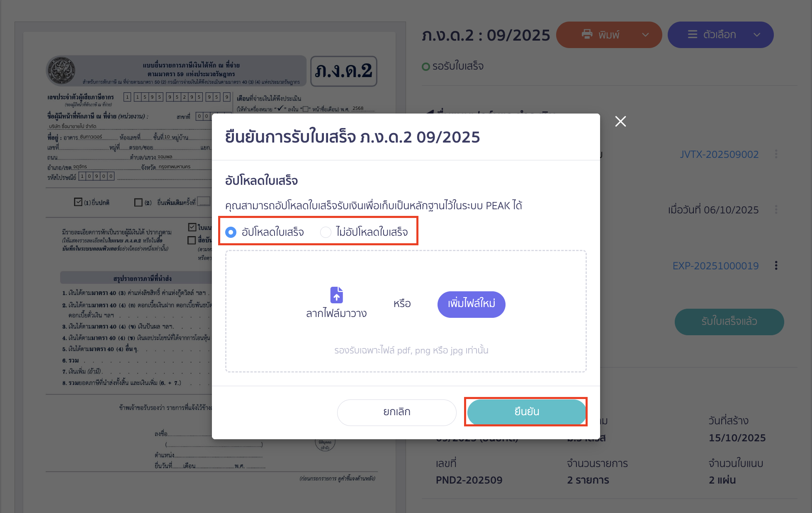Open the kebab menu next to EXP-20251000019
Viewport: 812px width, 513px height.
(x=776, y=265)
